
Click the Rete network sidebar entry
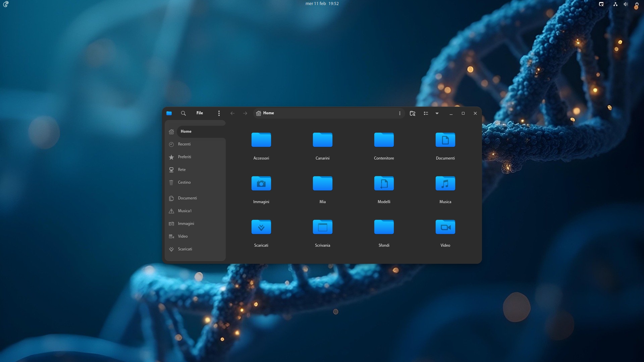(181, 170)
